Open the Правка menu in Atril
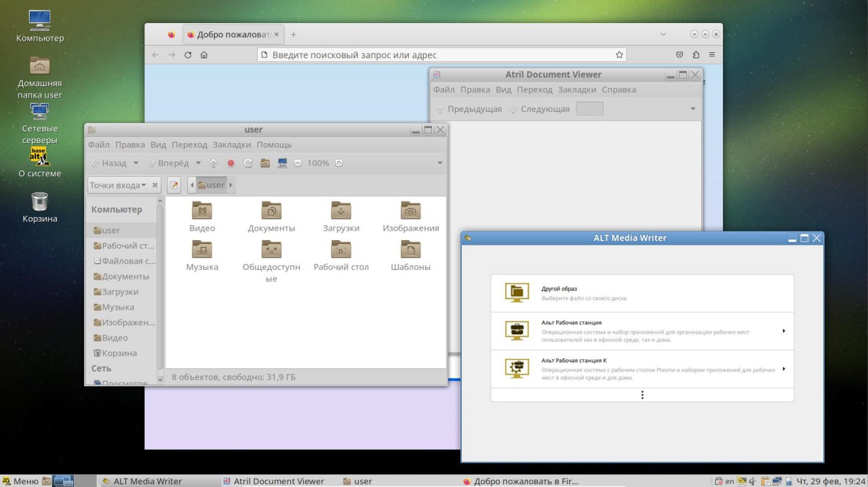 coord(475,90)
